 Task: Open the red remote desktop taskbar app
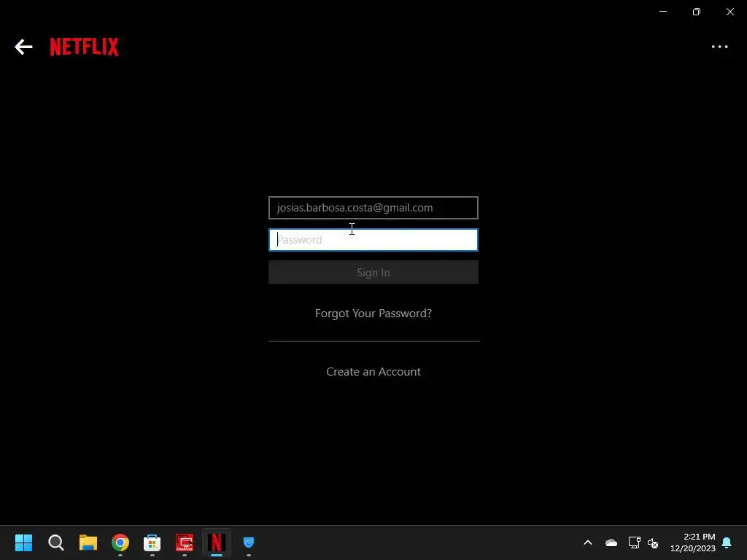[x=185, y=542]
